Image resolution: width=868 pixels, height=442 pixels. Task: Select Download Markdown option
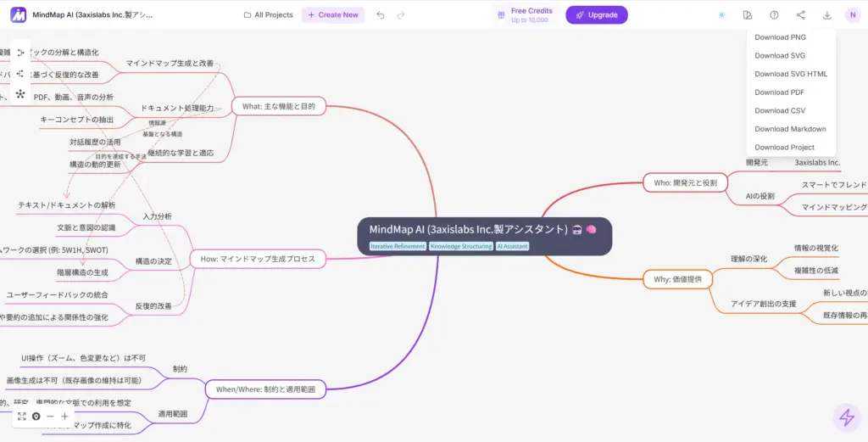[x=790, y=129]
